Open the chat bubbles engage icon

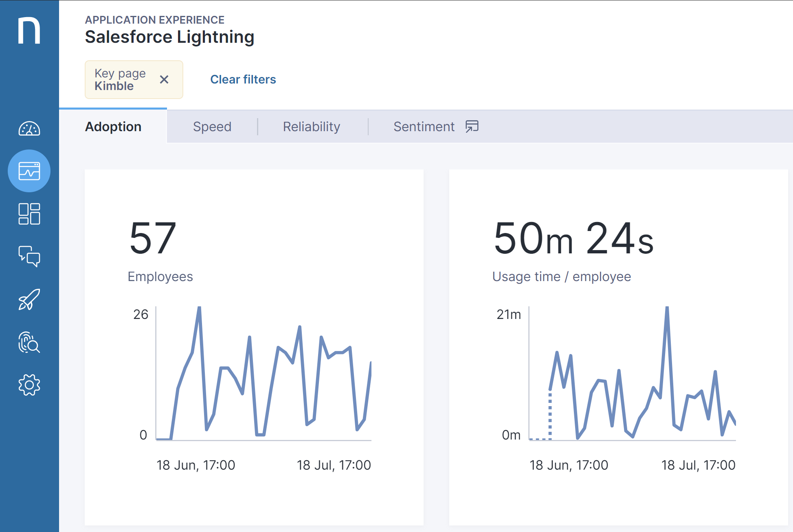(x=29, y=257)
